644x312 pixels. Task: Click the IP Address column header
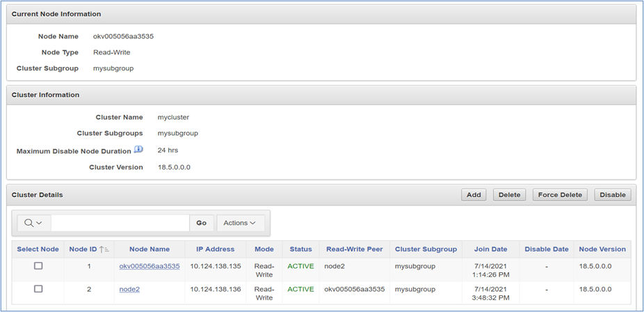click(x=216, y=249)
